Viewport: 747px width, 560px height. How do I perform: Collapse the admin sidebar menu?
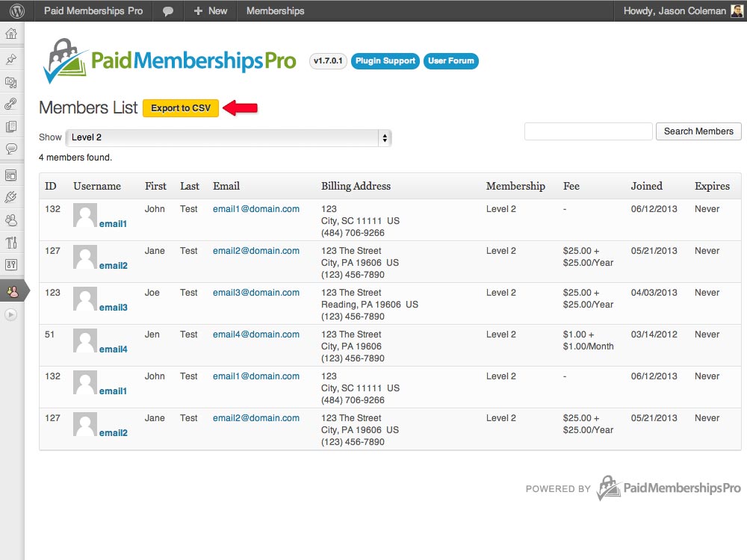tap(11, 314)
